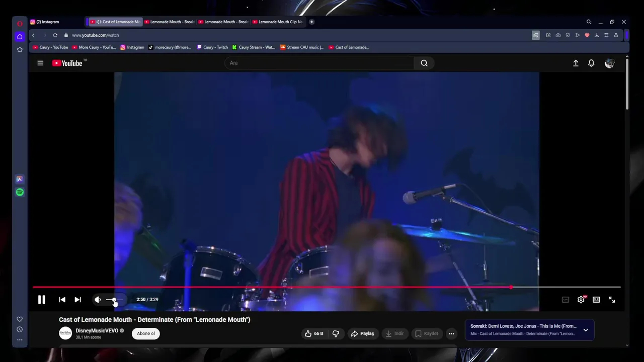Switch to theater mode view

[x=596, y=300]
